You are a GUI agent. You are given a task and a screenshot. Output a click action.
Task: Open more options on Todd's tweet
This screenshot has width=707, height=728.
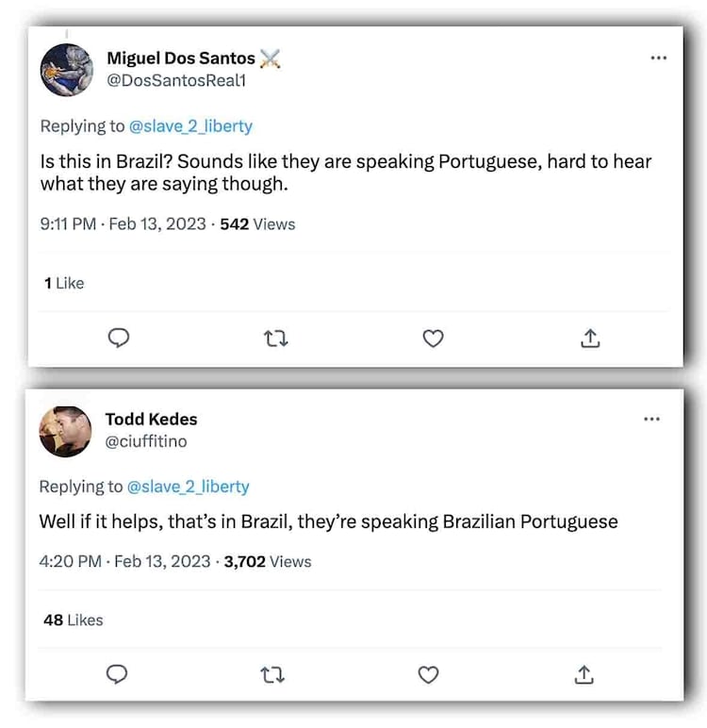click(x=651, y=419)
